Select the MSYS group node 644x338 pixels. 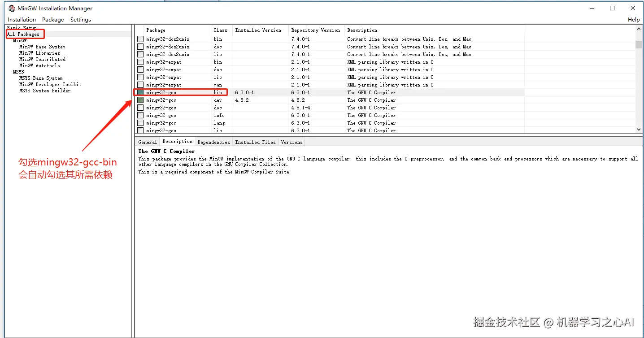pos(18,72)
